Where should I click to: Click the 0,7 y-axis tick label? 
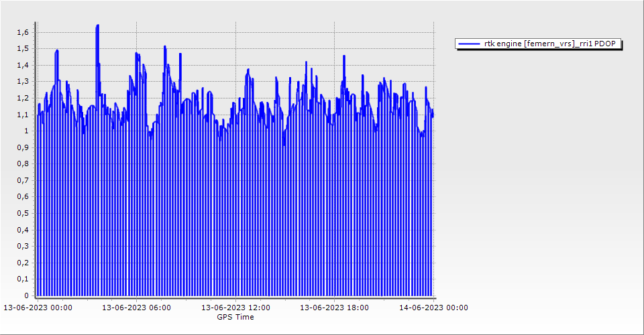[23, 180]
